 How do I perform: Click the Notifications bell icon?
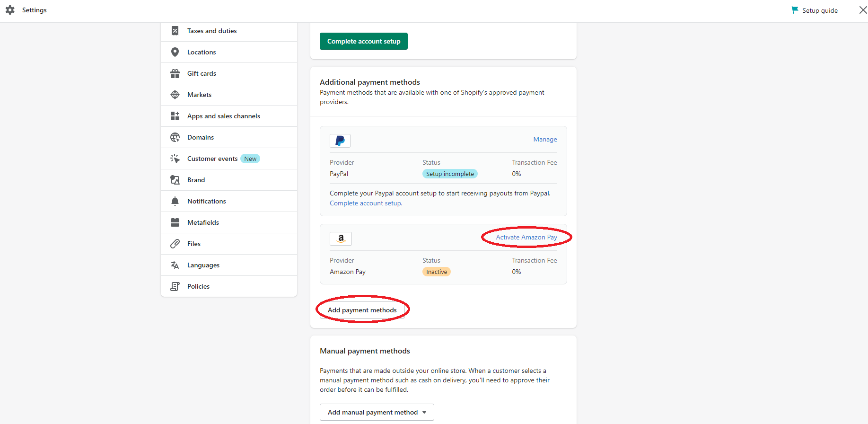pyautogui.click(x=175, y=201)
